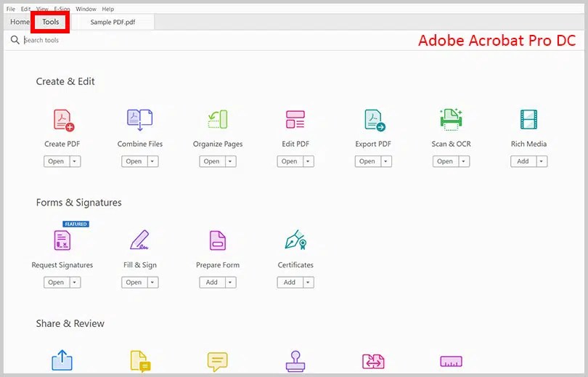This screenshot has width=588, height=377.
Task: Click the Scan & OCR icon
Action: 451,119
